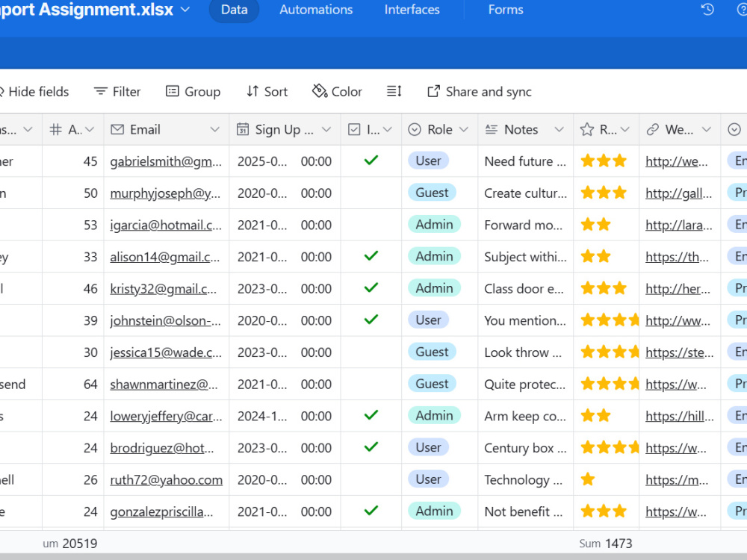Select the 'Technology ...' notes cell

pos(525,480)
